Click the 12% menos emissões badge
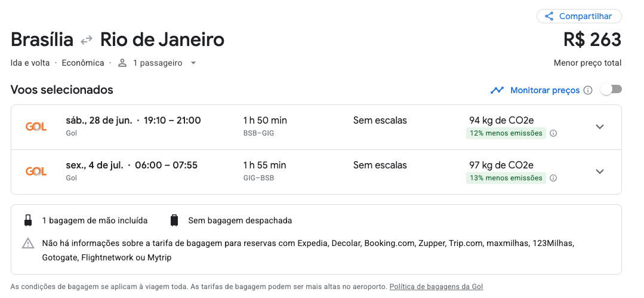Viewport: 644px width, 298px height. 506,133
